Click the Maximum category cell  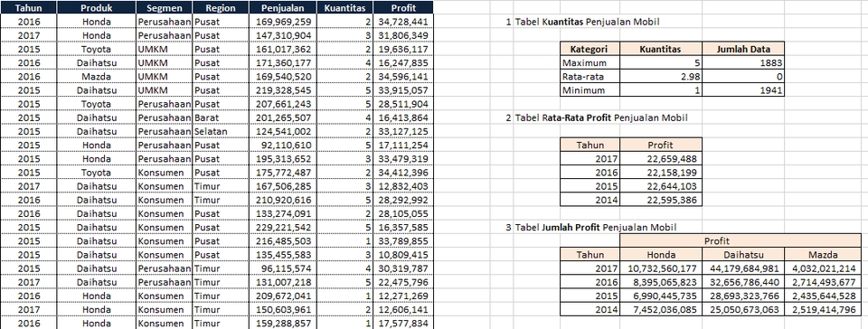(590, 63)
